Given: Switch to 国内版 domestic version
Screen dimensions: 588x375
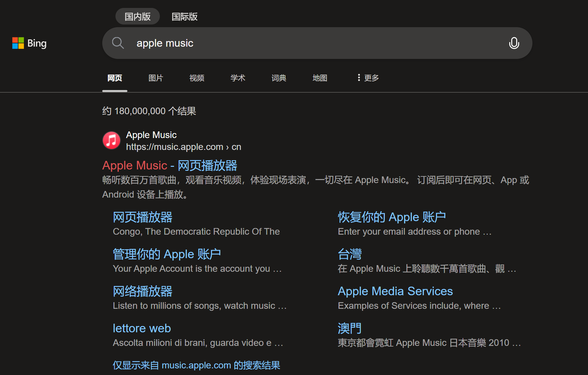Looking at the screenshot, I should (x=137, y=17).
